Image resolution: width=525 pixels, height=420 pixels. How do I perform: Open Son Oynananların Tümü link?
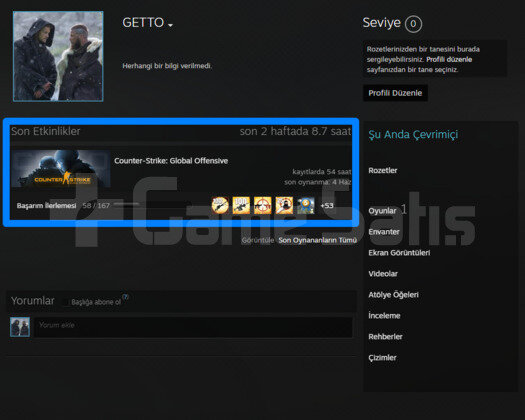[317, 240]
